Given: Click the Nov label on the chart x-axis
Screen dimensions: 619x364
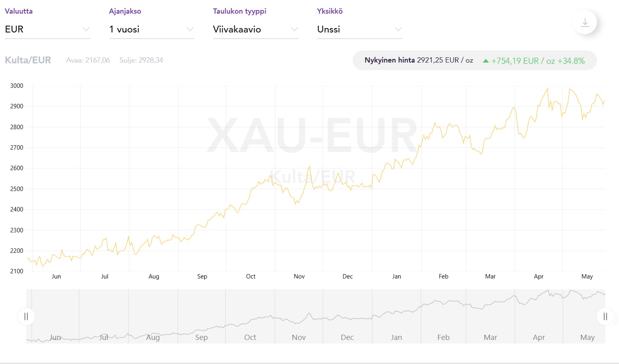Looking at the screenshot, I should click(x=299, y=277).
